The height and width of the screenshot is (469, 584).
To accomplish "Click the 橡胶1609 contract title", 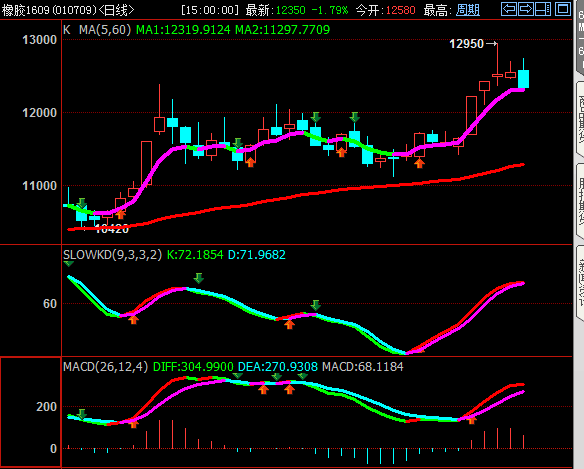I will point(26,10).
